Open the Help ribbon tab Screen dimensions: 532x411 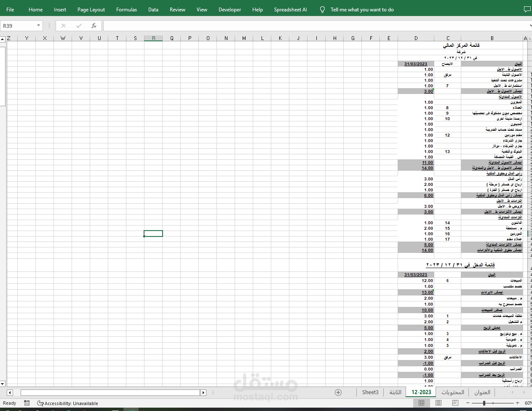[257, 9]
